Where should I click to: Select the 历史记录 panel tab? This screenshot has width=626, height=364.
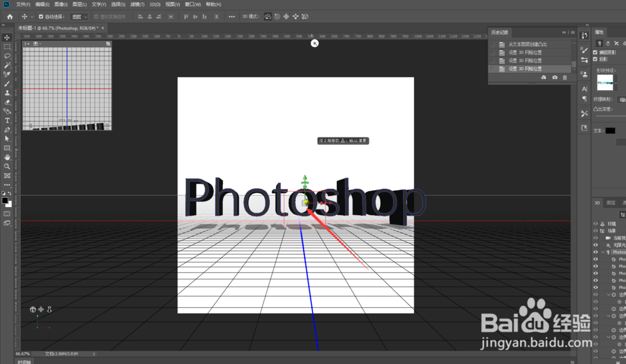500,33
